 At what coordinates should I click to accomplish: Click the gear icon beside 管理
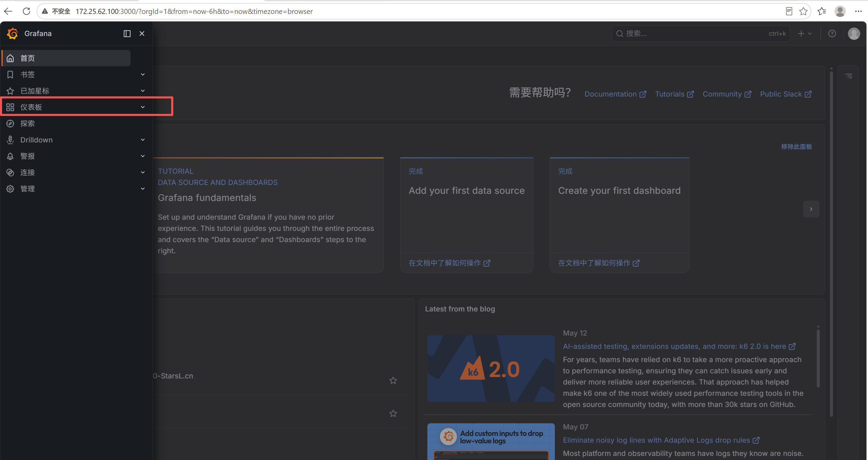tap(10, 189)
